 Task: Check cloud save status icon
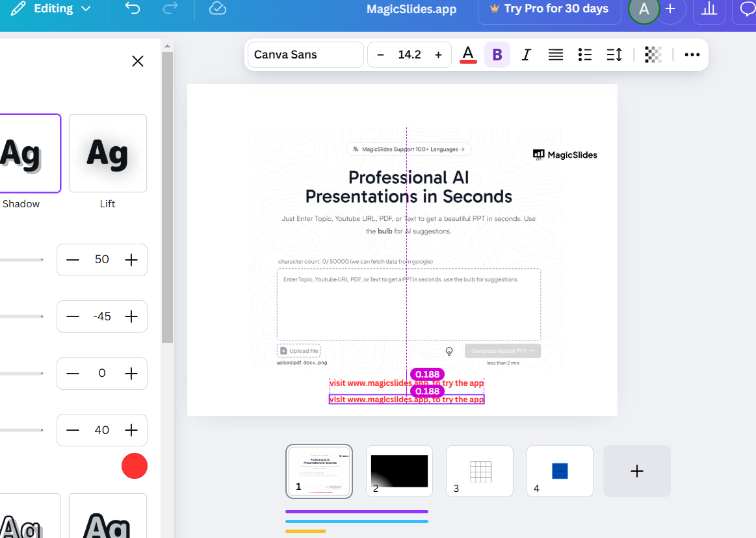pyautogui.click(x=218, y=8)
